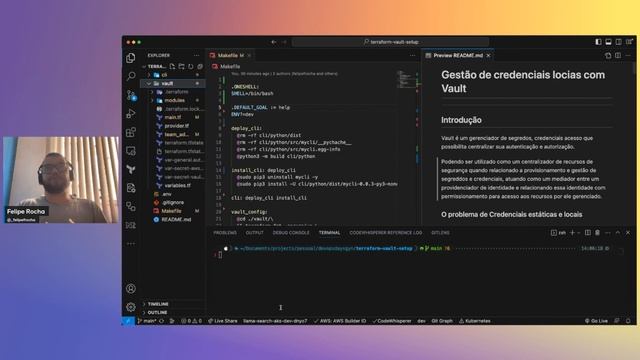Click Live Share in the status bar
The height and width of the screenshot is (360, 640).
(222, 321)
